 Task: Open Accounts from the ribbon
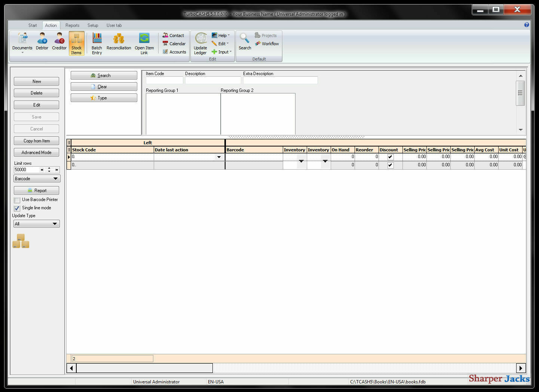[x=174, y=52]
